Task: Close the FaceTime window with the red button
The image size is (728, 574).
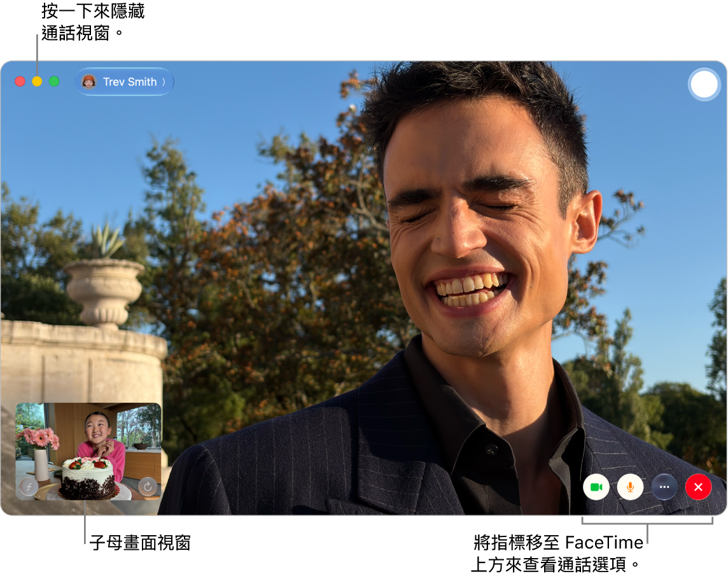Action: click(20, 81)
